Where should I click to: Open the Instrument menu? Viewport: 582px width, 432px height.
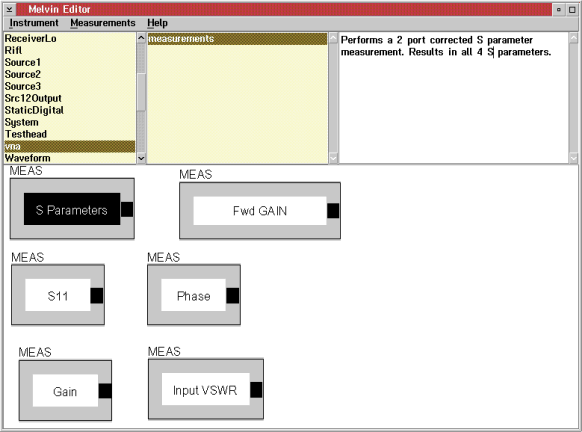(x=34, y=23)
